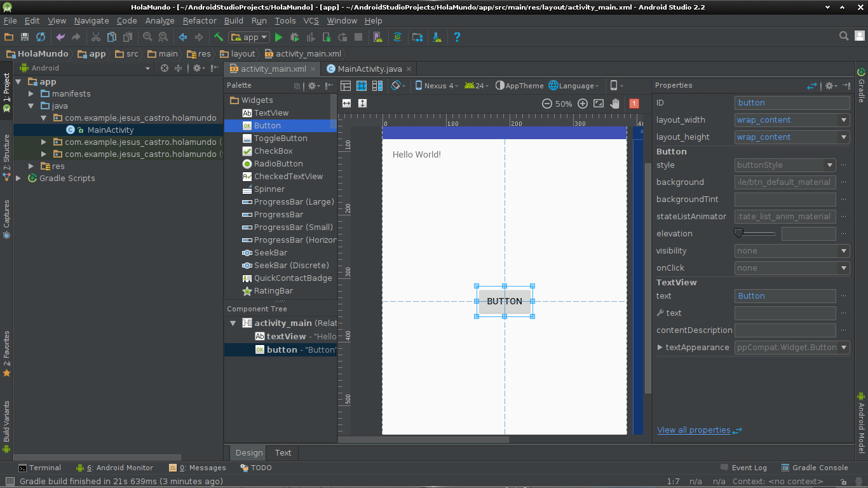The image size is (868, 488).
Task: Expand the textAppearance property
Action: click(660, 348)
